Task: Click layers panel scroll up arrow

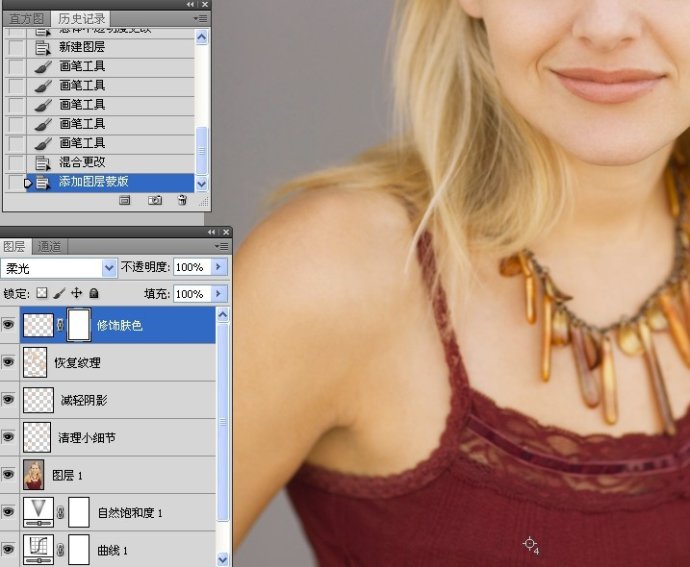Action: (x=223, y=315)
